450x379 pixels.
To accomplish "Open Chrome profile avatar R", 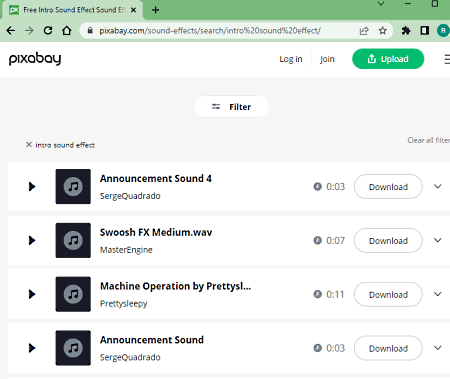I will (443, 31).
